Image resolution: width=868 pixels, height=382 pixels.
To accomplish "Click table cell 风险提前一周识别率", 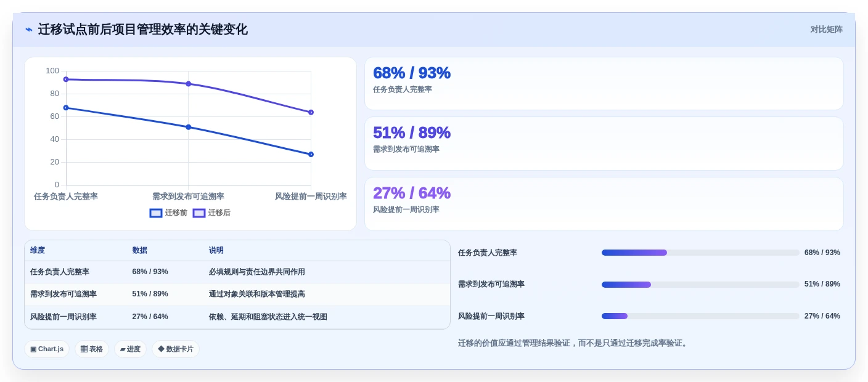I will 63,317.
